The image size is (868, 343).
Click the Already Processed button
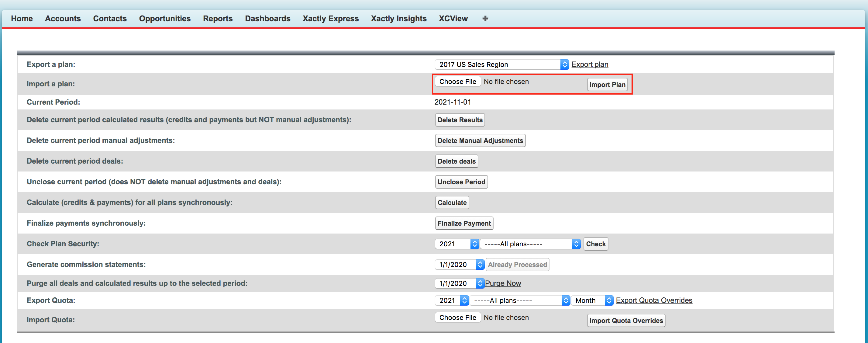coord(517,265)
